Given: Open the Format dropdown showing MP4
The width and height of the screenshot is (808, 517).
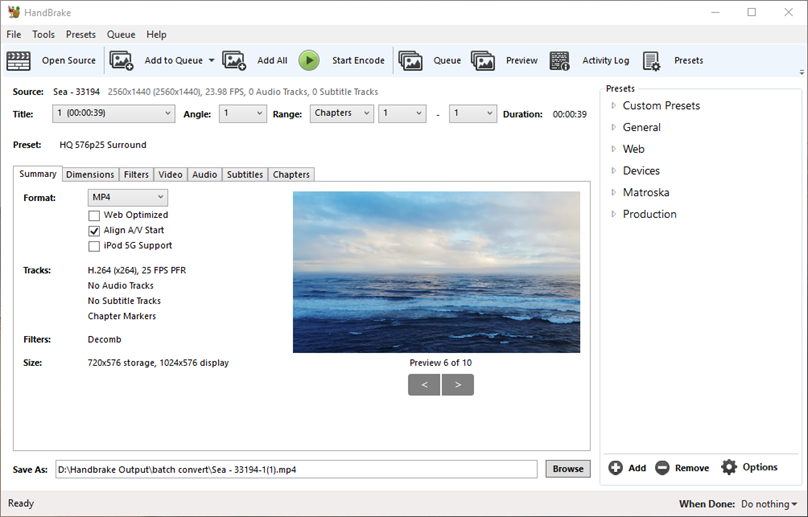Looking at the screenshot, I should (127, 197).
